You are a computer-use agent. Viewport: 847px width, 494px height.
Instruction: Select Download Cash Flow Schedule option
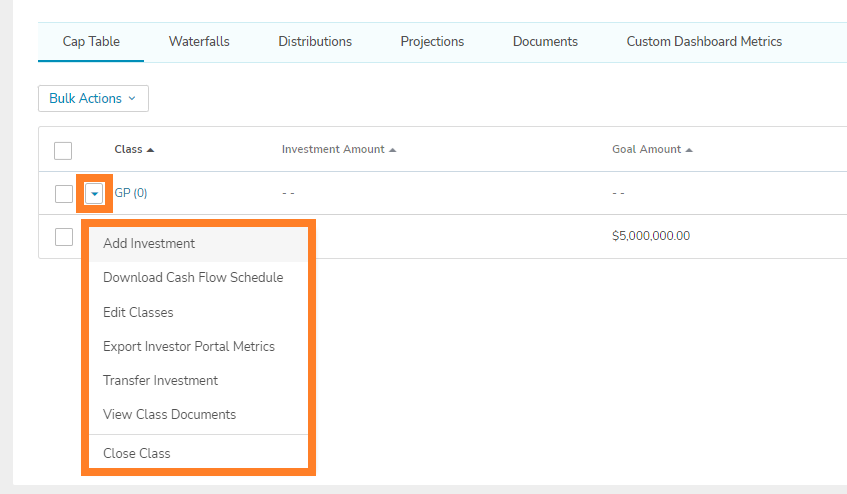193,278
